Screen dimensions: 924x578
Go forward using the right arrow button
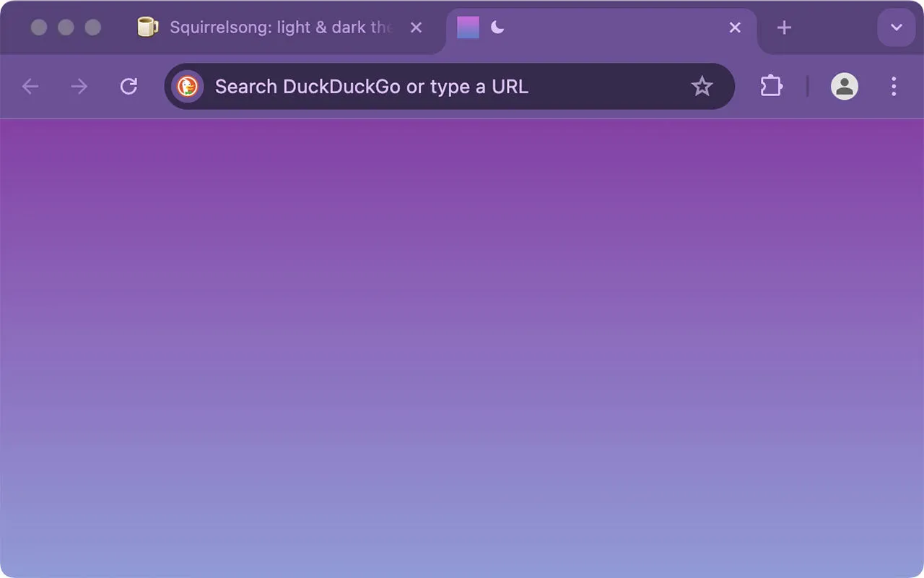point(79,87)
